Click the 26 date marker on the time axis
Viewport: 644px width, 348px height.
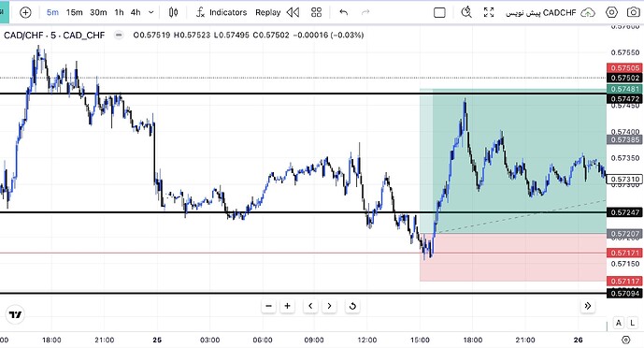578,340
